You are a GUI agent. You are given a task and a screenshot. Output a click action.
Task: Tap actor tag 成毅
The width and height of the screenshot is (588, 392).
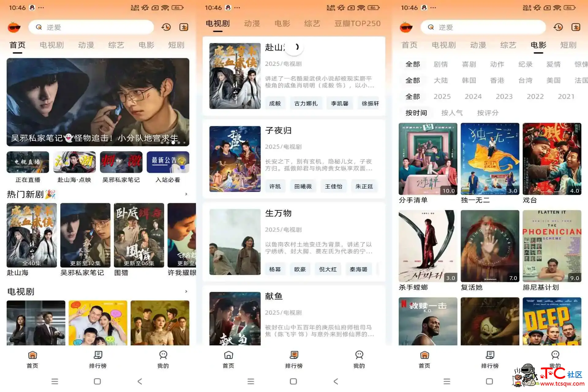tap(275, 104)
